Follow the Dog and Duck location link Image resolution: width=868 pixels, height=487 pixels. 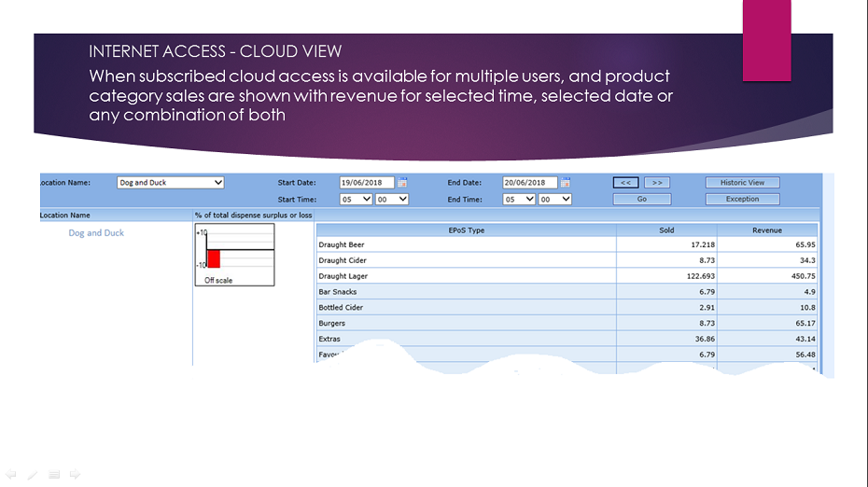(x=96, y=233)
